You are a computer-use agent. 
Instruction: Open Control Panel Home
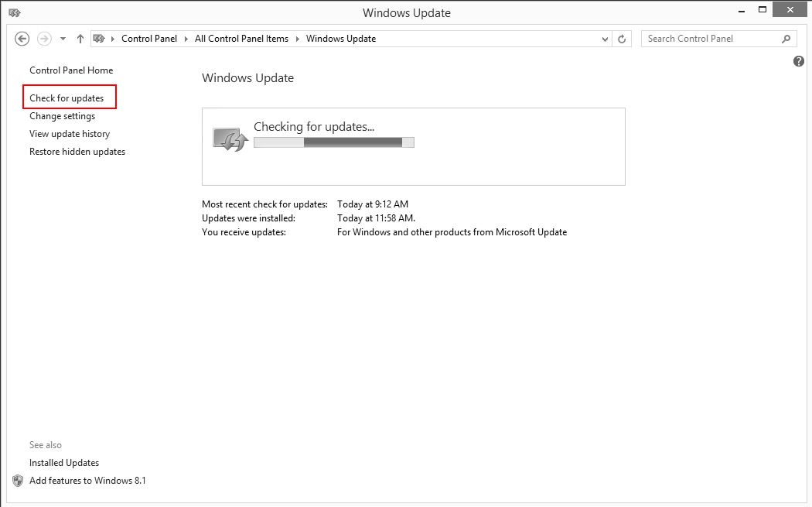tap(71, 70)
